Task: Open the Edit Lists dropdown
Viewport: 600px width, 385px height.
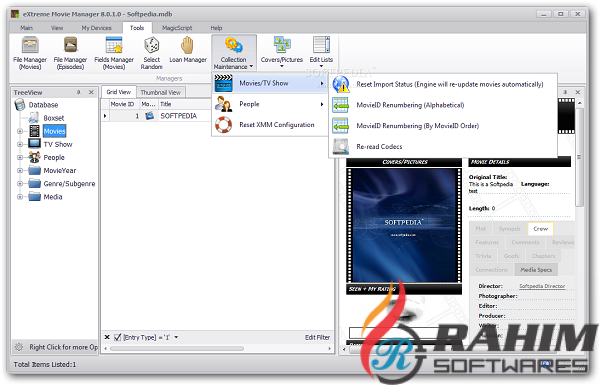Action: [x=321, y=53]
